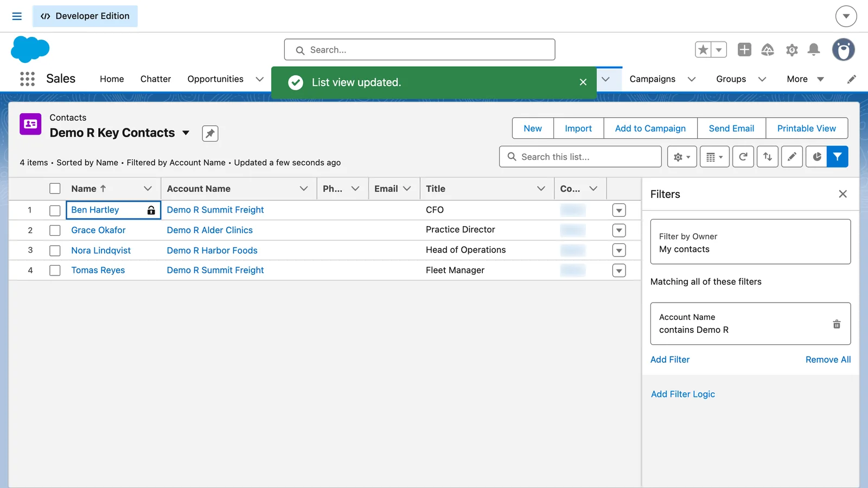Open the column sort tool
The image size is (868, 488).
coord(768,157)
